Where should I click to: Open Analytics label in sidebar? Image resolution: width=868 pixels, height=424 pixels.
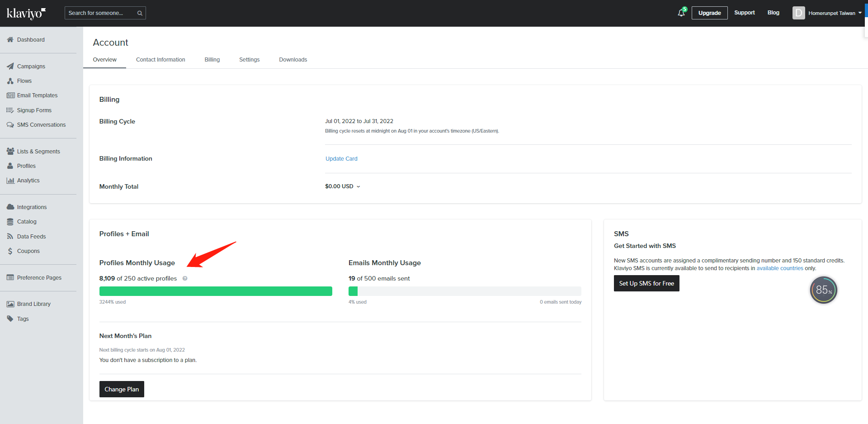pyautogui.click(x=28, y=181)
